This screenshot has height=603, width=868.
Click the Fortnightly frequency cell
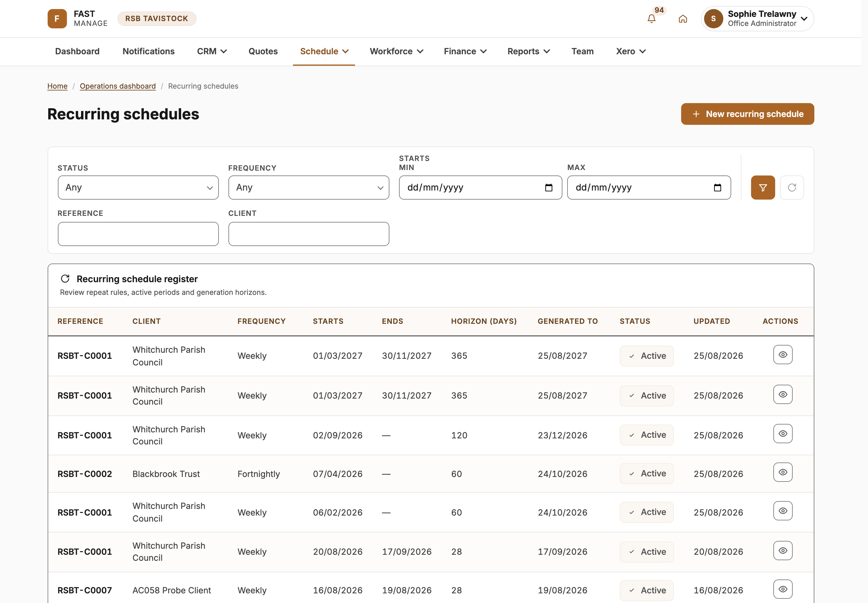coord(259,474)
